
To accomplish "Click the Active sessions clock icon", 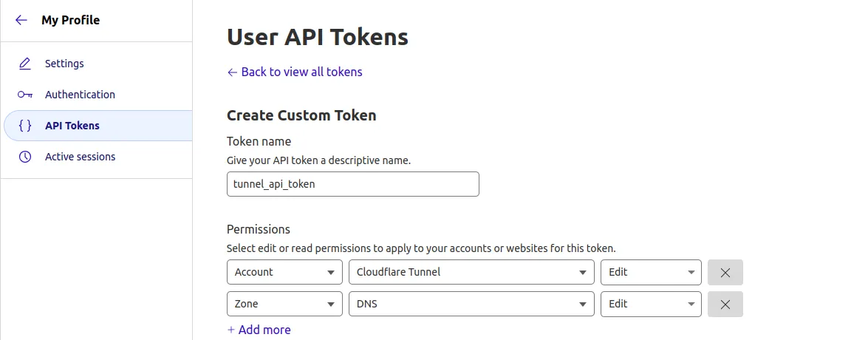I will coord(25,157).
